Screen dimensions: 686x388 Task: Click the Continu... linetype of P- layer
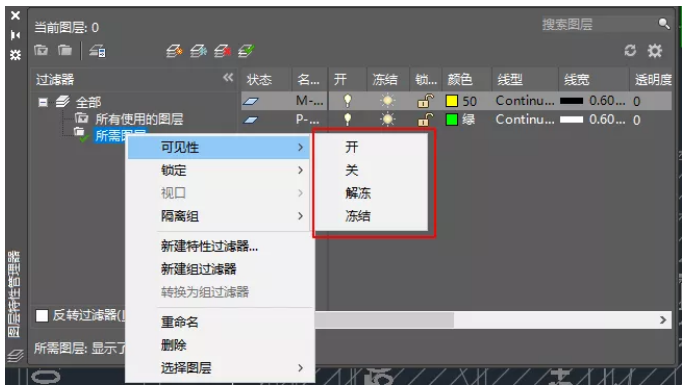525,119
